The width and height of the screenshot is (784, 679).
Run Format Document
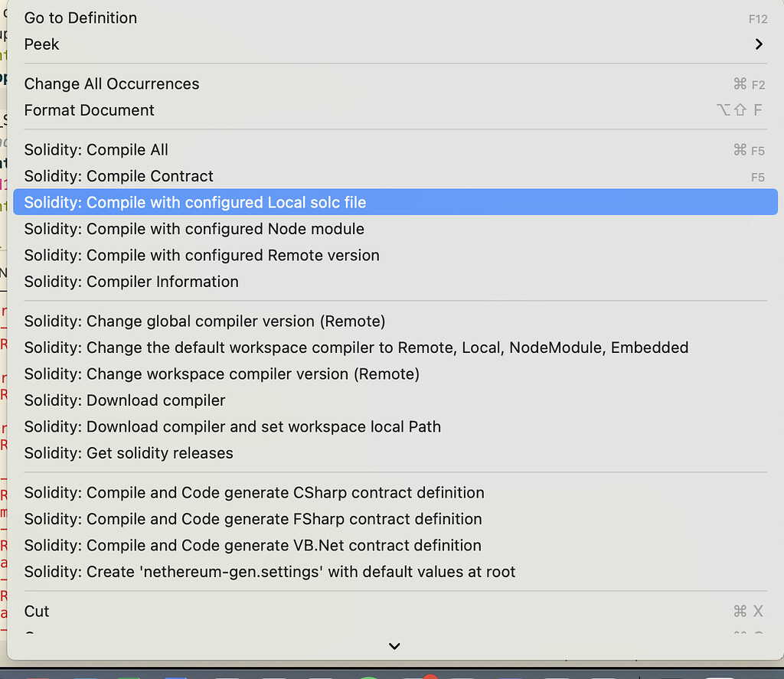(89, 110)
